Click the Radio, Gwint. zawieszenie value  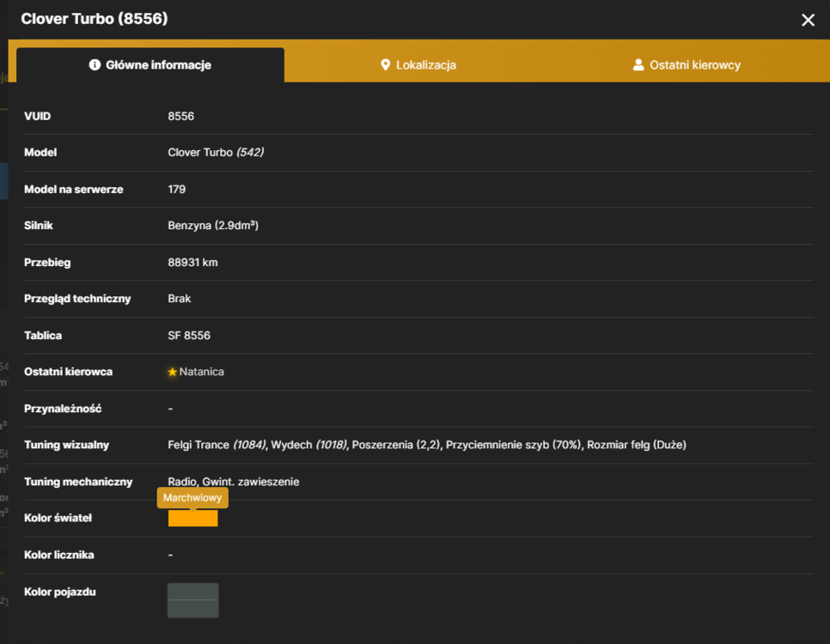point(234,482)
